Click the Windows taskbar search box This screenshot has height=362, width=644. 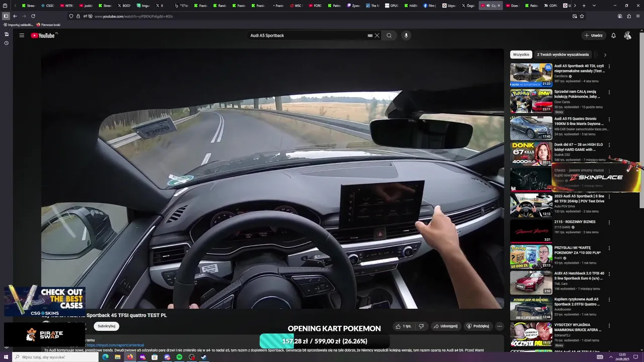pyautogui.click(x=54, y=357)
